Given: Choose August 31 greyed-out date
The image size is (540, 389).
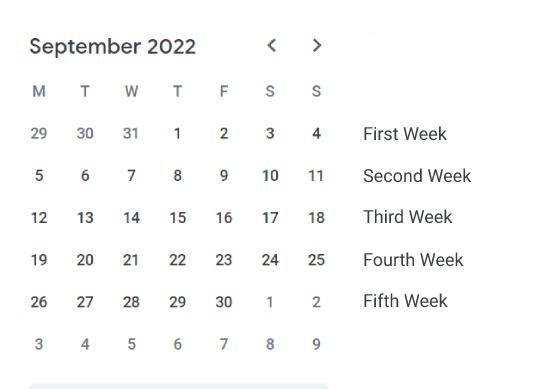Looking at the screenshot, I should tap(131, 134).
